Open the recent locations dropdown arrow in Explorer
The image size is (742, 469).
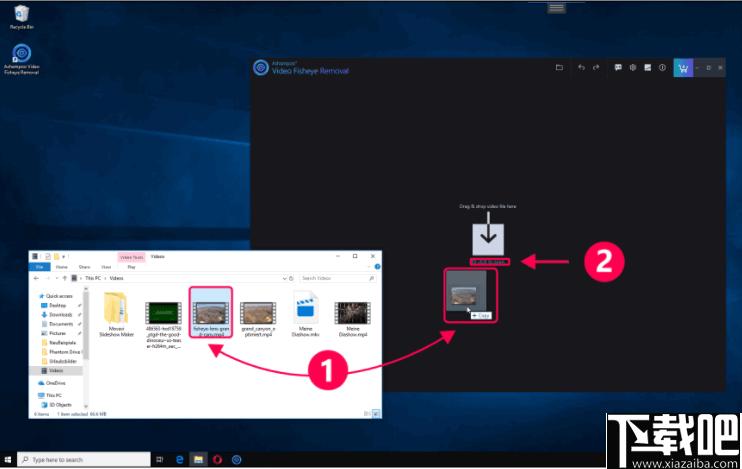(57, 278)
